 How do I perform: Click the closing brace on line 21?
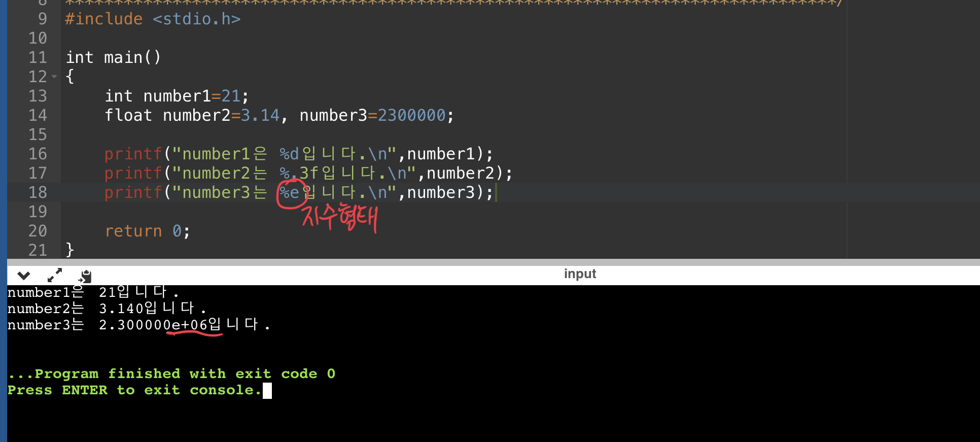pos(70,250)
